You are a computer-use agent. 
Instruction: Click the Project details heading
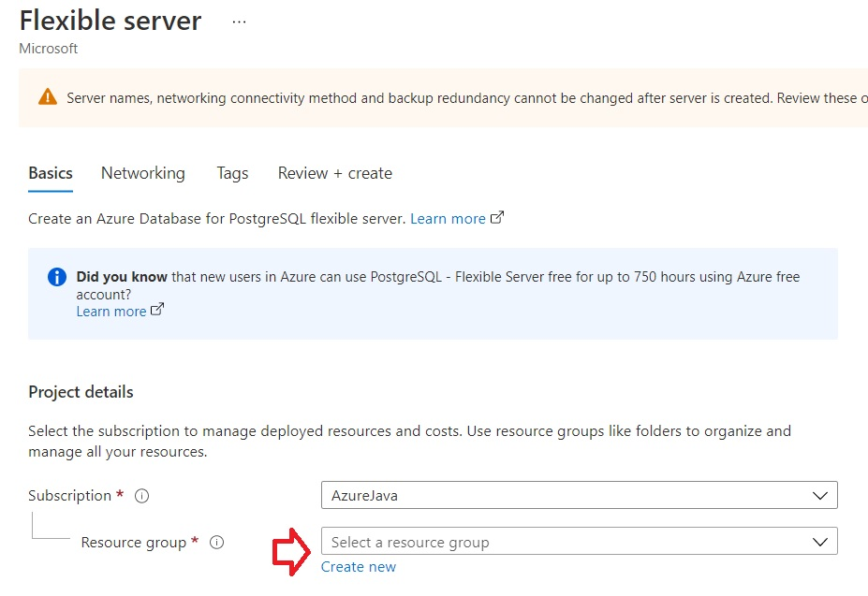point(81,392)
